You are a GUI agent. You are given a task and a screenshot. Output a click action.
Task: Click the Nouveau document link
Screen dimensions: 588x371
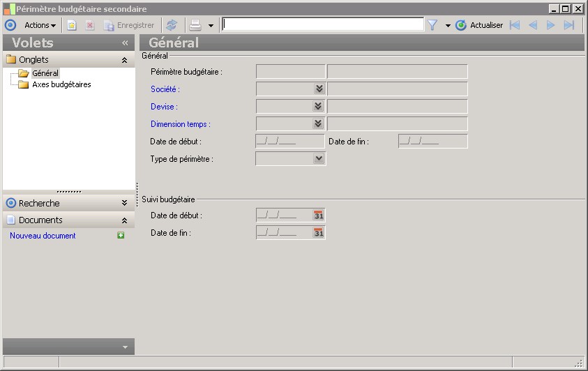click(43, 236)
